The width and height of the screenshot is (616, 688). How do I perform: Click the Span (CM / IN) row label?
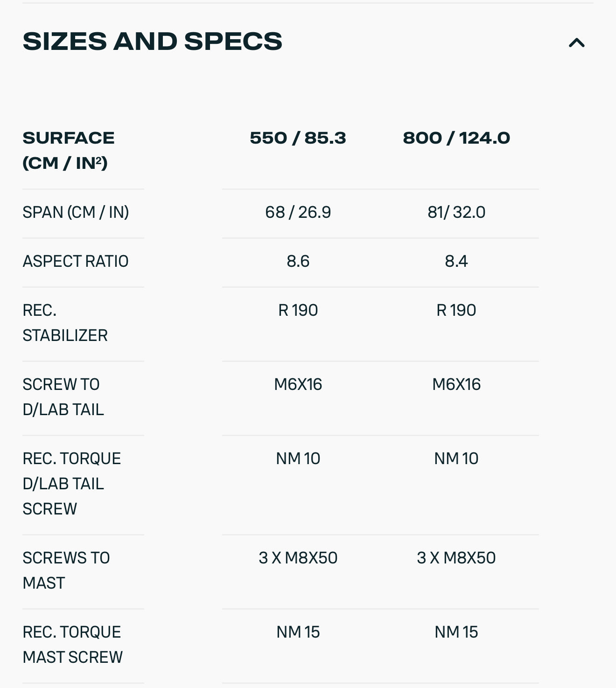[76, 212]
